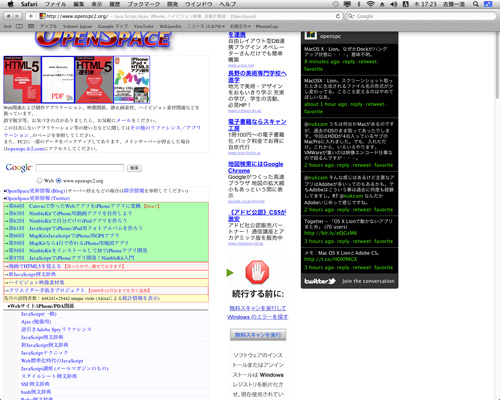Open the 第64回 Canvas Webアプリ article link
The height and width of the screenshot is (400, 500).
(75, 206)
